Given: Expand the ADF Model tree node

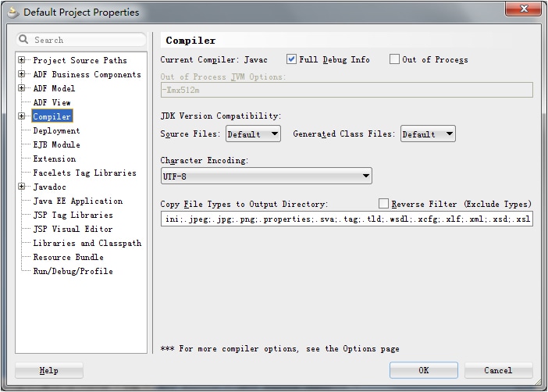Looking at the screenshot, I should click(22, 89).
